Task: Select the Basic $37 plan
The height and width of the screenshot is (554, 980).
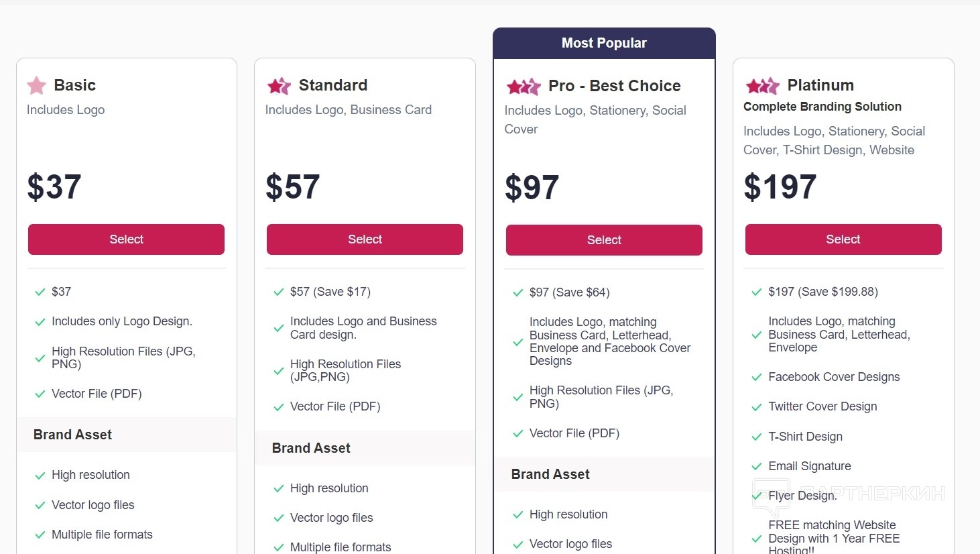Action: coord(126,239)
